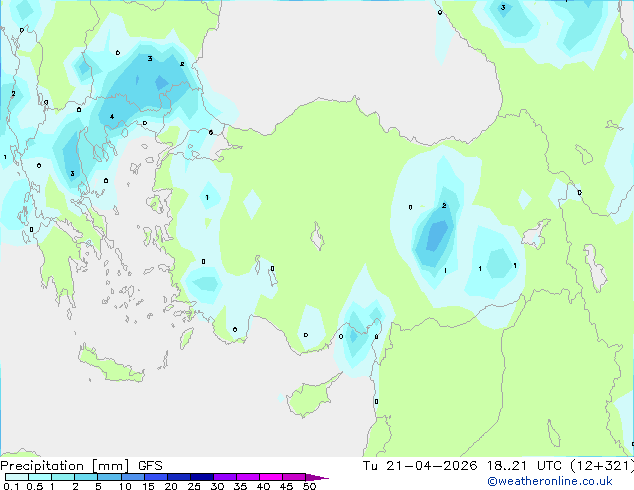634x490 pixels.
Task: Click the "10" legend scale label
Action: click(x=125, y=486)
